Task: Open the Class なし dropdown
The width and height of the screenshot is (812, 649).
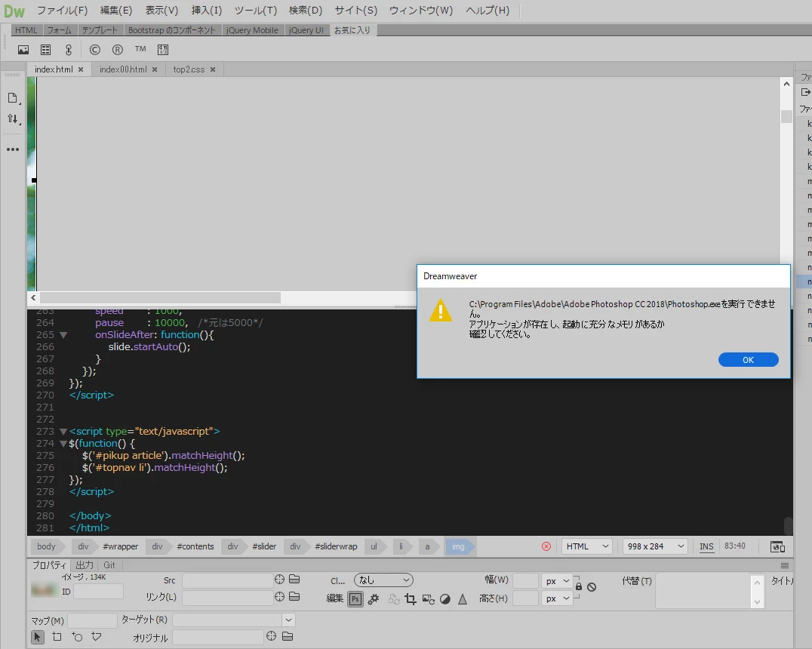Action: click(x=383, y=580)
